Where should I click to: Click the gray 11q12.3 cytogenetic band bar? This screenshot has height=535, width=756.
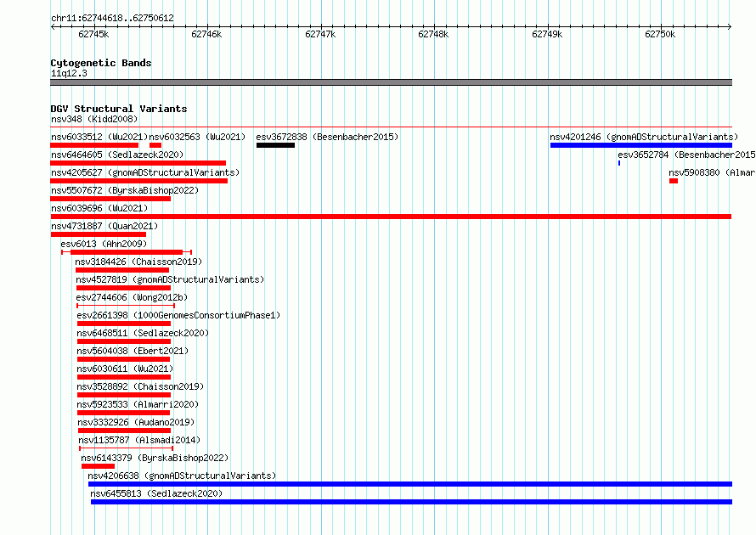tap(391, 82)
